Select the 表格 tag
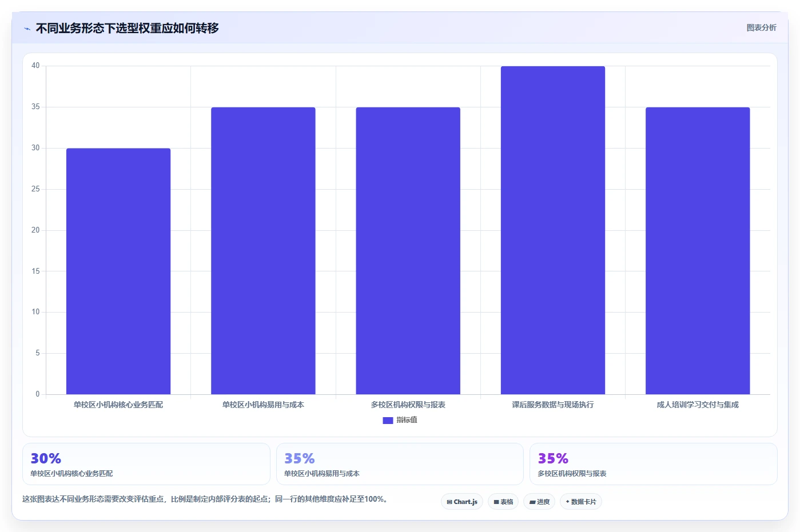Image resolution: width=800 pixels, height=532 pixels. [x=503, y=502]
